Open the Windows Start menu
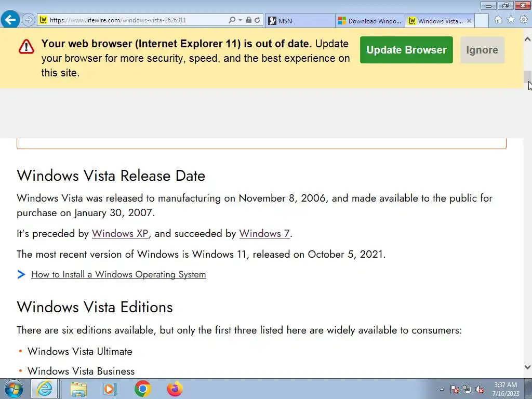The width and height of the screenshot is (532, 399). [14, 389]
